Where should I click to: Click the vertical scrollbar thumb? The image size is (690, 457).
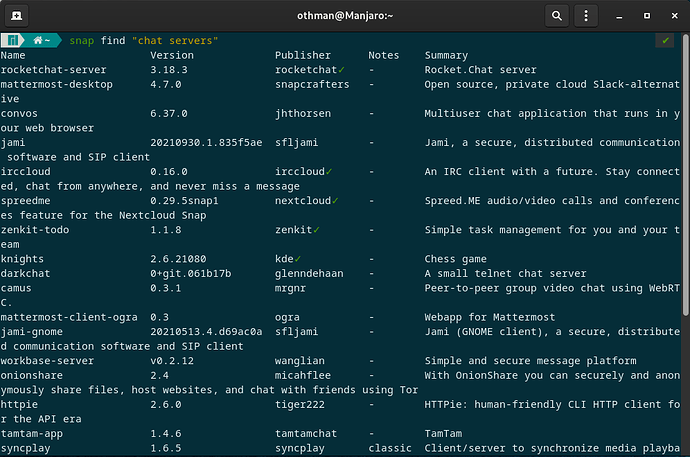tap(686, 175)
